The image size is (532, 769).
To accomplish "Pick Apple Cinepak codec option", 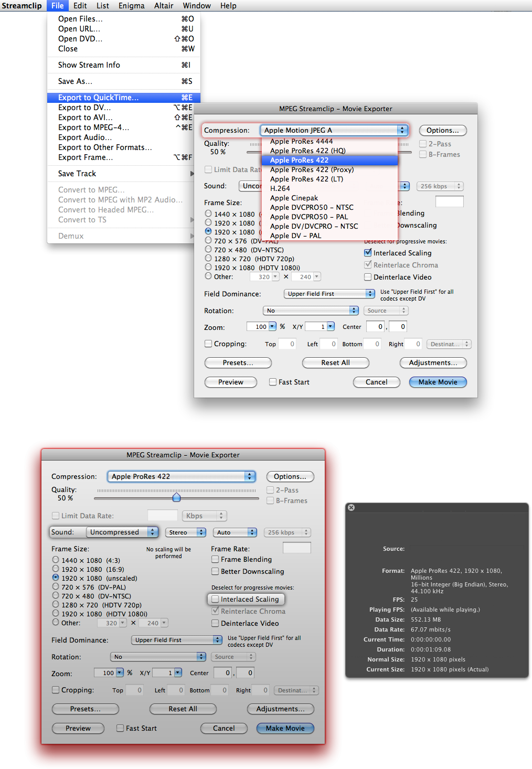I will (x=329, y=198).
